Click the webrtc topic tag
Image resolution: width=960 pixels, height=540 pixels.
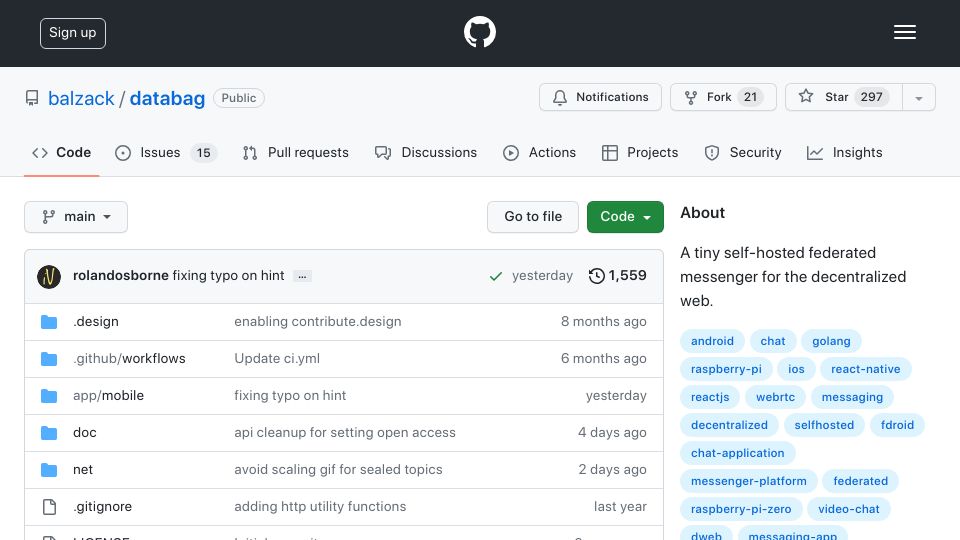click(775, 397)
